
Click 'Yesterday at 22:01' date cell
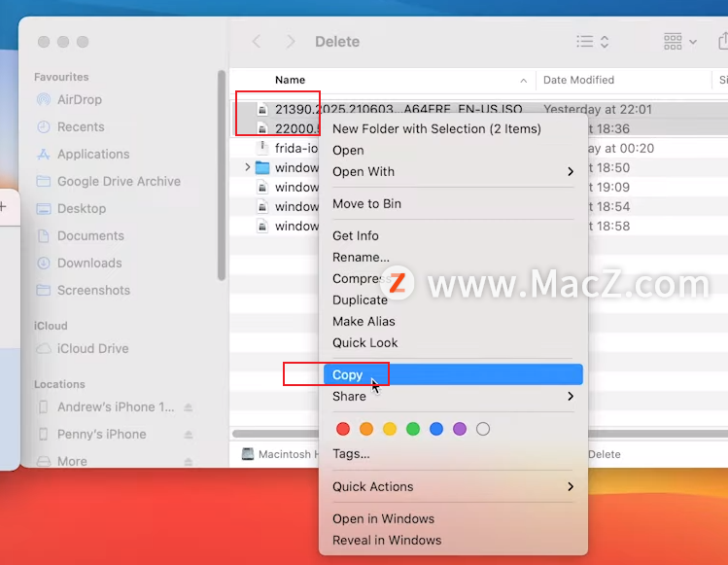(598, 109)
